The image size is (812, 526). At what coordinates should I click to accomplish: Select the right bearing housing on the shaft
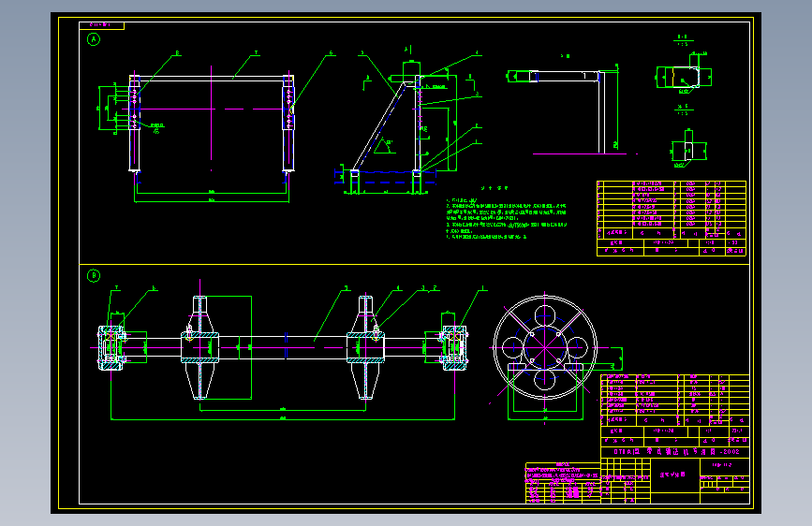pos(454,347)
